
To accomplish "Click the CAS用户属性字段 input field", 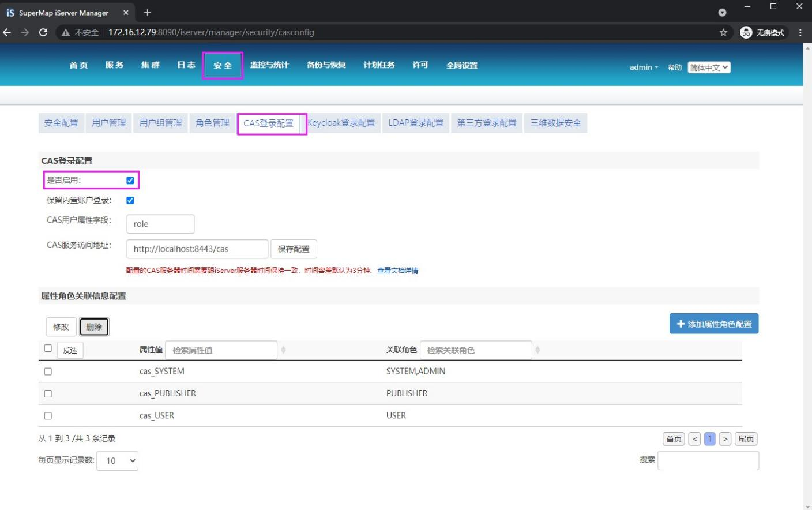I will click(x=160, y=224).
